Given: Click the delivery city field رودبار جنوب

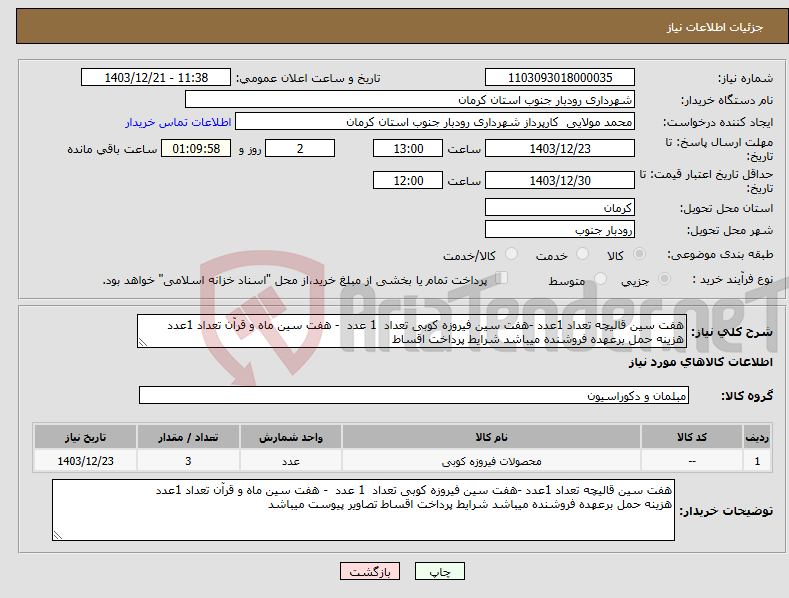Looking at the screenshot, I should [x=560, y=230].
